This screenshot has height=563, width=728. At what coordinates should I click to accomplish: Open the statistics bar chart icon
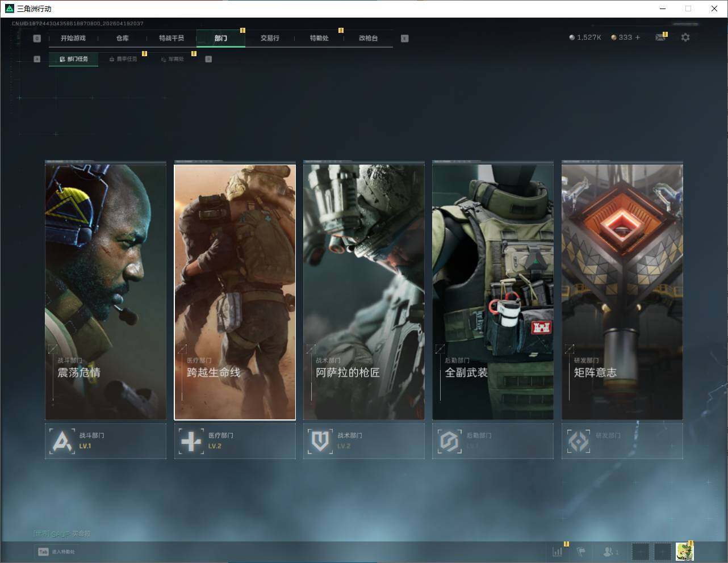pyautogui.click(x=558, y=551)
